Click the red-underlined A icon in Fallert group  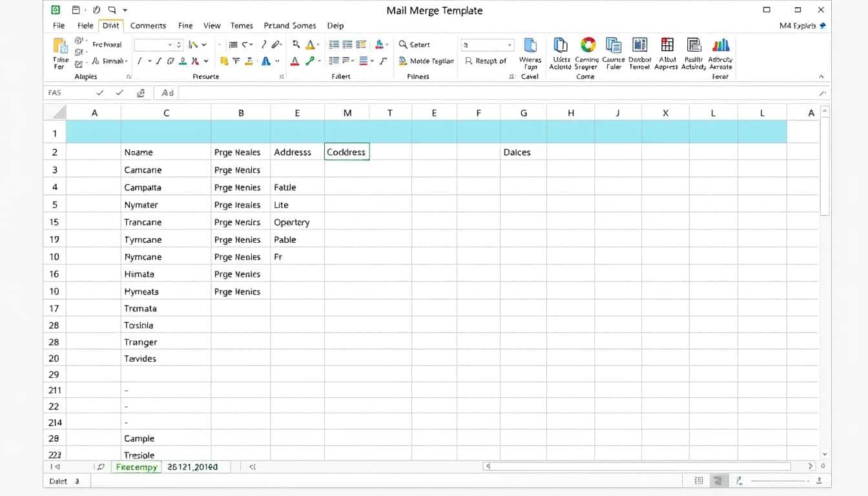(294, 61)
